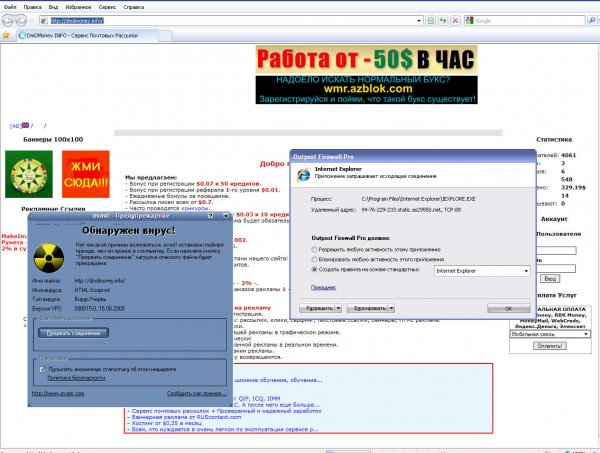Click the Favorites star icon

[6, 36]
